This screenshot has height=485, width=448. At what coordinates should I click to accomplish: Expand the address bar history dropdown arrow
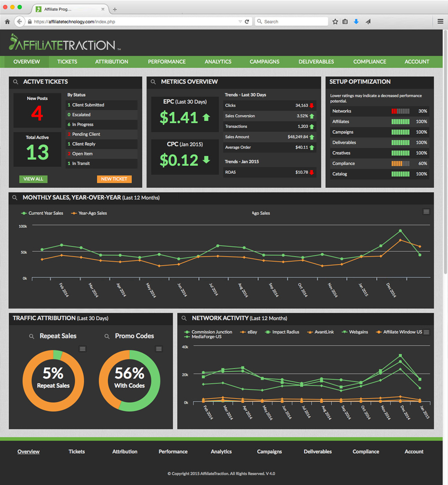pyautogui.click(x=240, y=21)
